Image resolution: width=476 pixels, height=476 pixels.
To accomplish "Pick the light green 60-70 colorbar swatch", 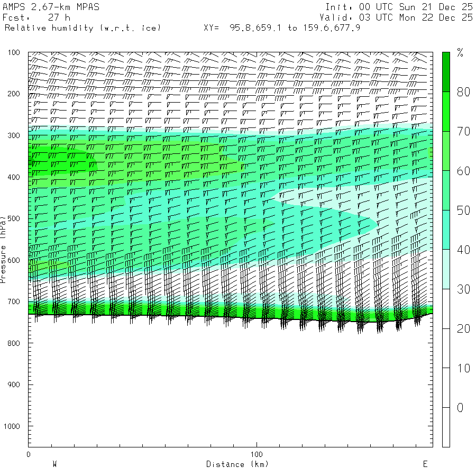I will point(446,151).
